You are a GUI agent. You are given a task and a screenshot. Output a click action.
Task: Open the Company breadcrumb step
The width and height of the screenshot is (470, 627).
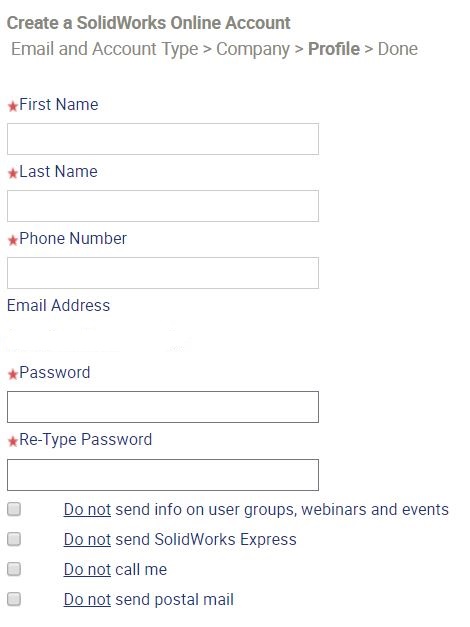(x=253, y=49)
